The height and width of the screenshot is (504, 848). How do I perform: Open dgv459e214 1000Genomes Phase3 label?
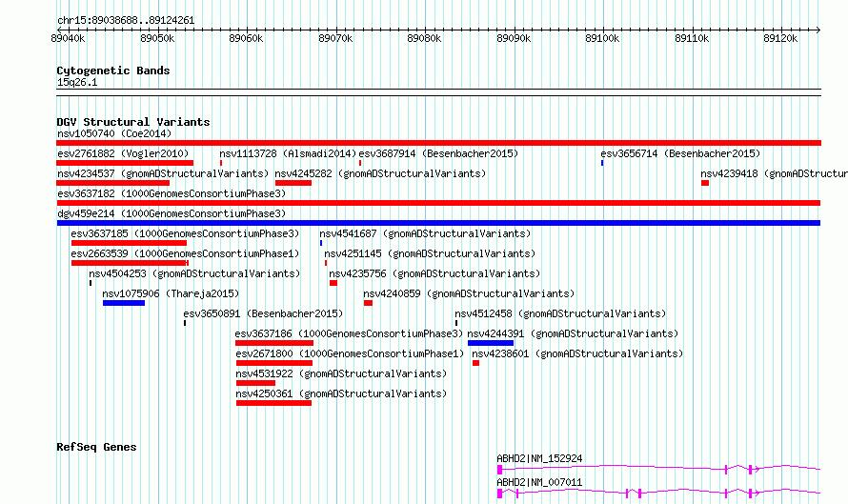pos(172,213)
